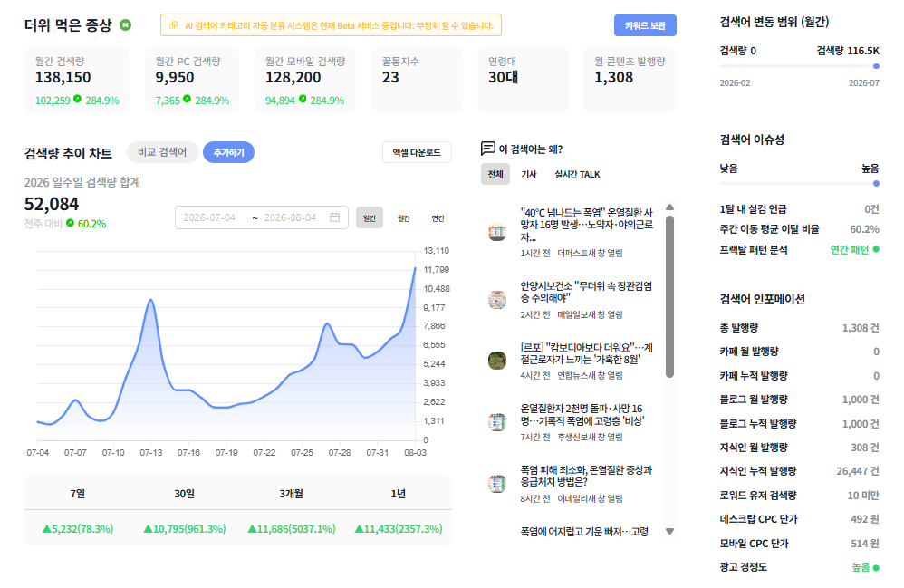Click the 엑셀 다운로드 button
Screen dimensions: 904x588
[417, 152]
